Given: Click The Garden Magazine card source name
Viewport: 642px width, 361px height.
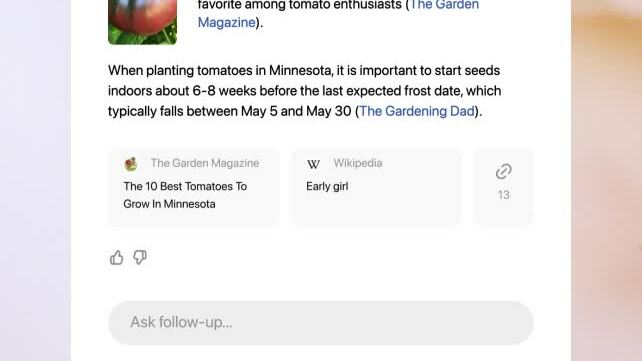Looking at the screenshot, I should coord(205,163).
